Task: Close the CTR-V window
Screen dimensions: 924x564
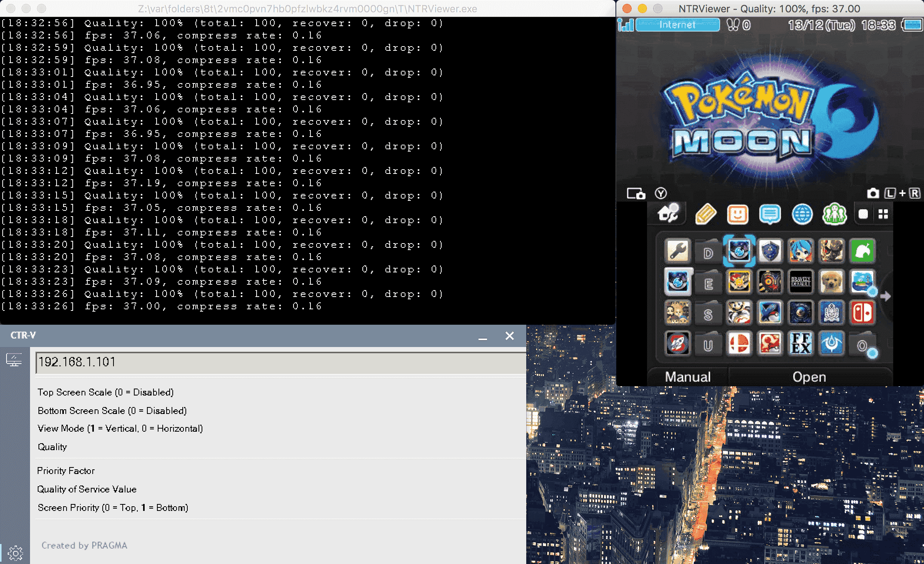Action: tap(510, 336)
